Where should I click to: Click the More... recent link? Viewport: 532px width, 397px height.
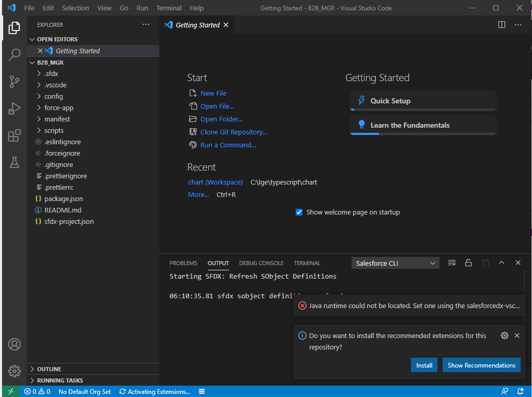point(199,195)
